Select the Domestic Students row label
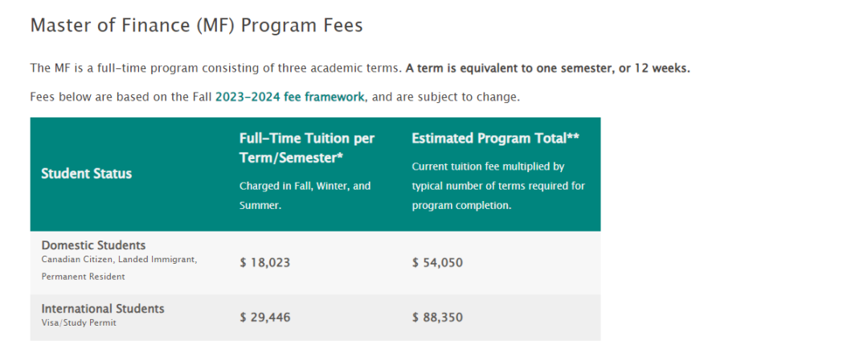The height and width of the screenshot is (353, 868). click(93, 245)
